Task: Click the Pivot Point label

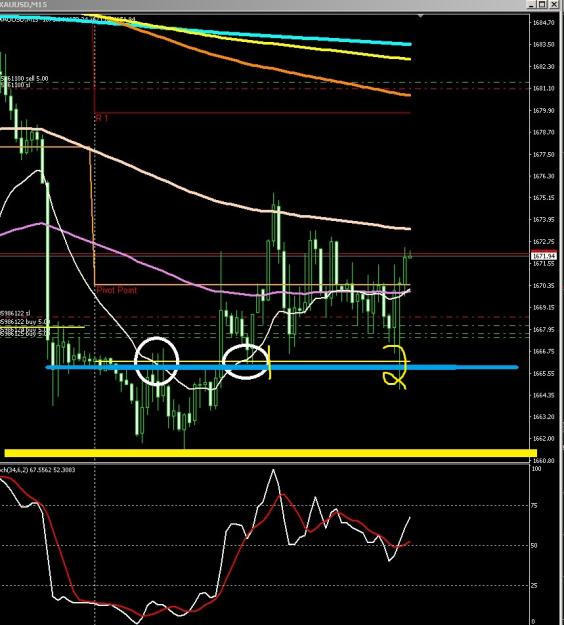Action: tap(116, 290)
